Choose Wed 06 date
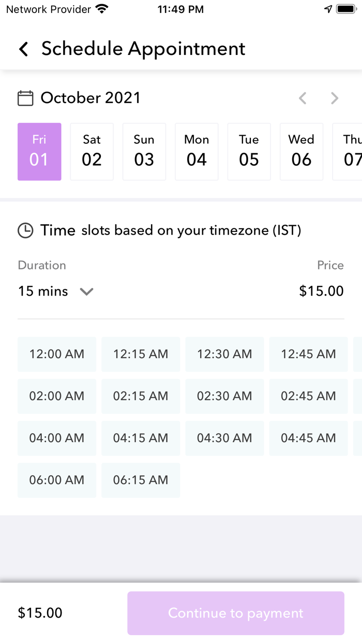This screenshot has width=362, height=644. pos(301,152)
